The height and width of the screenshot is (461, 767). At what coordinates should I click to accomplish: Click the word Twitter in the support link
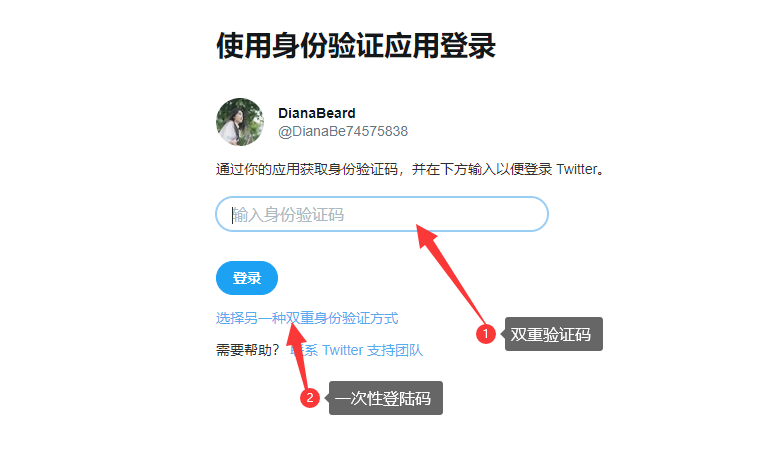click(x=342, y=350)
